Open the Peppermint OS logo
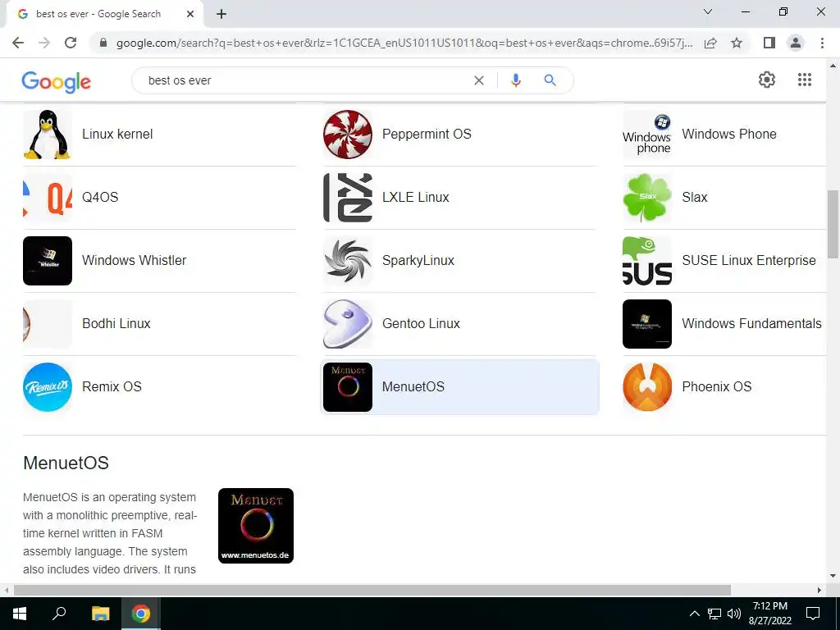Viewport: 840px width, 630px height. tap(348, 135)
